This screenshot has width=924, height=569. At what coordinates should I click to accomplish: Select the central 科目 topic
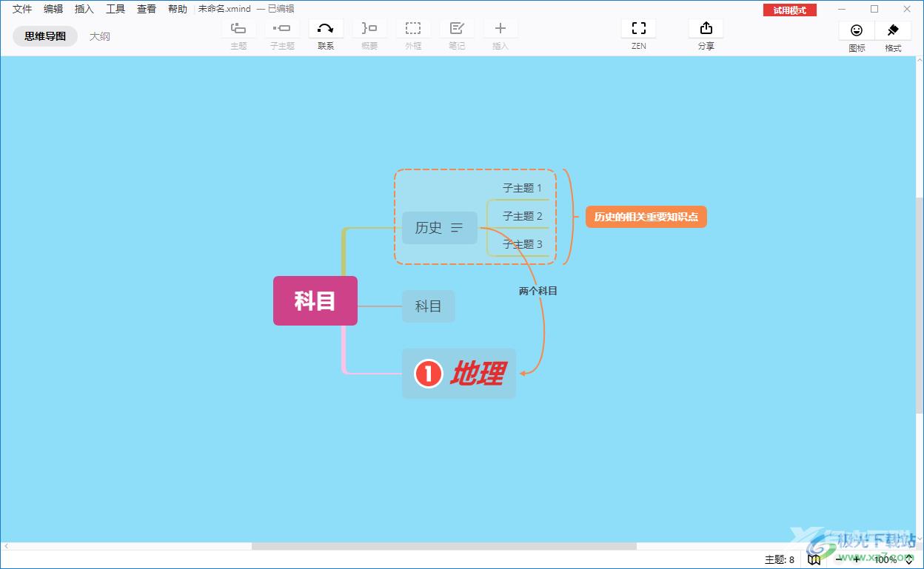315,300
